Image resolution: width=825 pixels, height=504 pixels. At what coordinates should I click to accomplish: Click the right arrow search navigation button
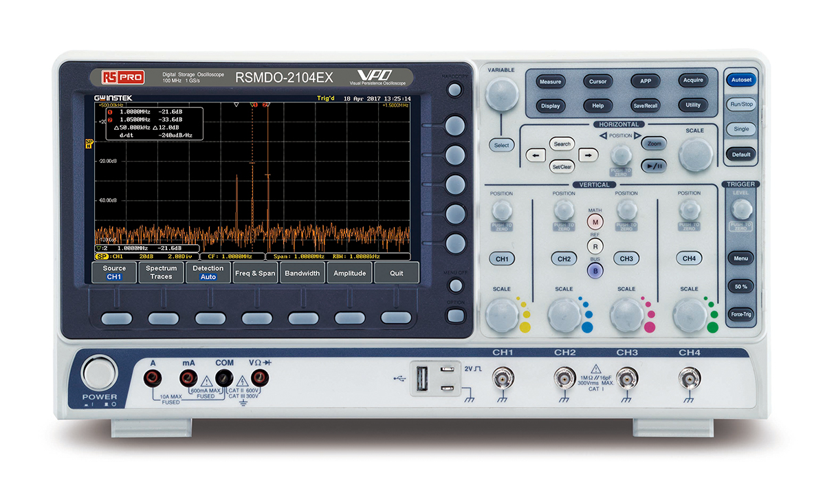coord(586,155)
